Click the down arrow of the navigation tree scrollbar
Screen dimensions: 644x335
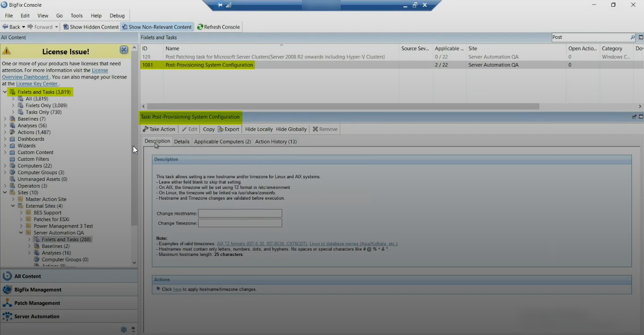pyautogui.click(x=134, y=263)
